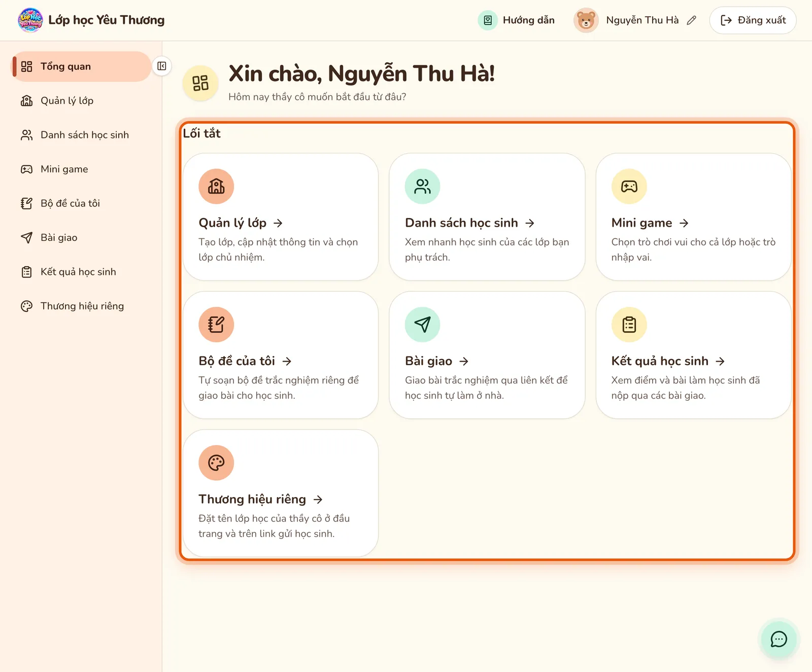This screenshot has width=812, height=672.
Task: Click the bear avatar picture
Action: [x=586, y=20]
